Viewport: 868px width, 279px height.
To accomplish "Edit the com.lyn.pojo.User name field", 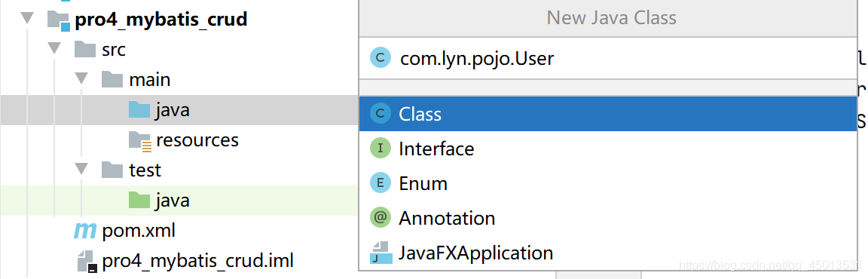I will point(608,58).
